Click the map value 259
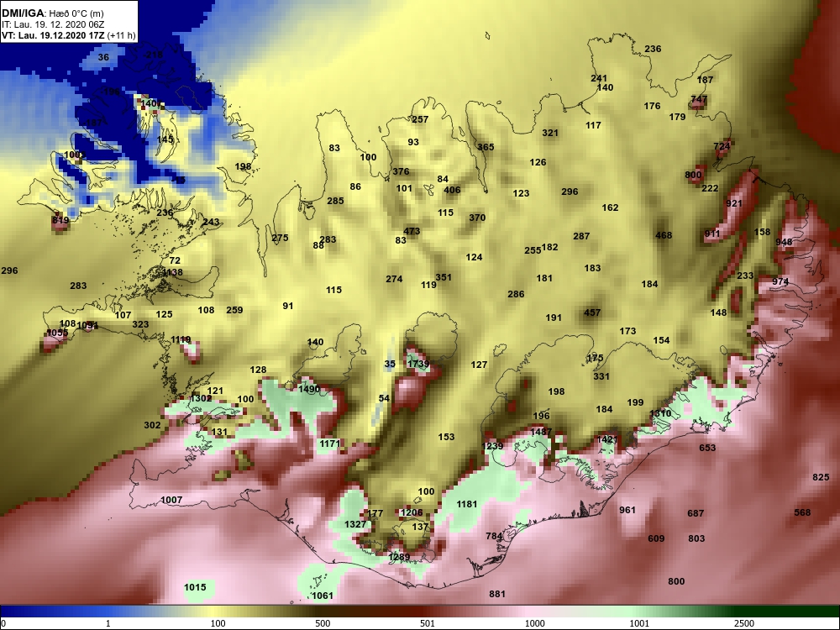 pyautogui.click(x=234, y=310)
